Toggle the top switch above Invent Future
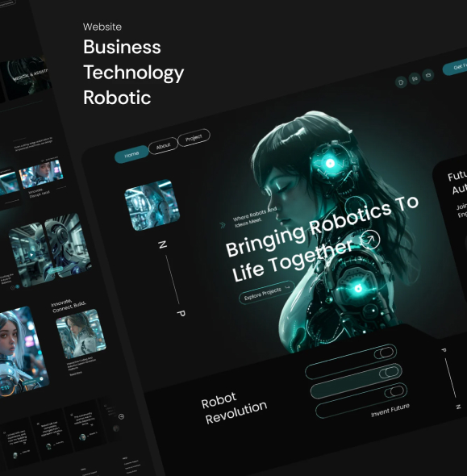The height and width of the screenshot is (476, 467). (385, 353)
